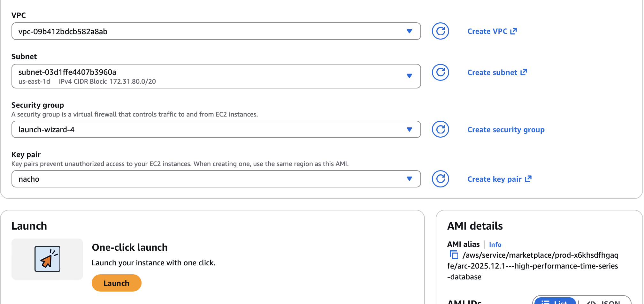Refresh the VPC list
This screenshot has height=304, width=644.
440,31
